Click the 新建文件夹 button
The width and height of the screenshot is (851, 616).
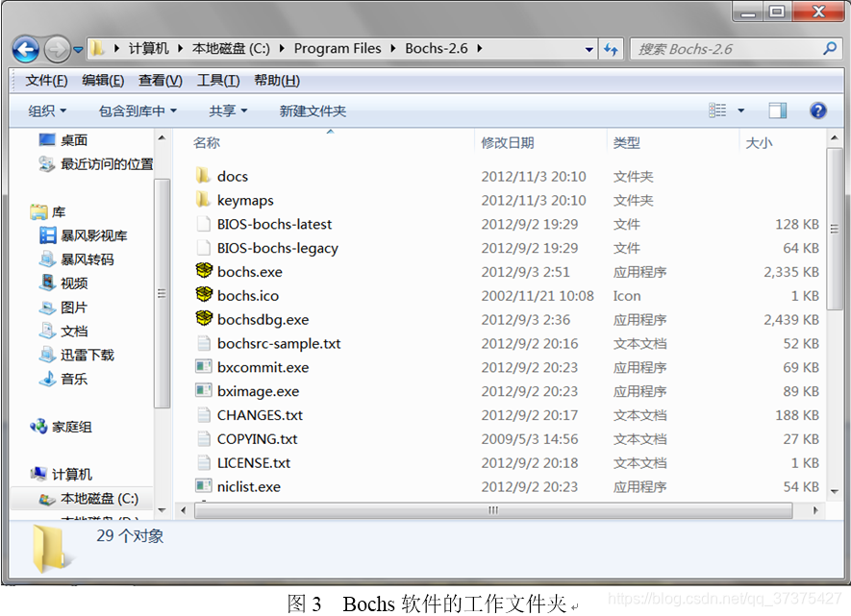(x=313, y=111)
